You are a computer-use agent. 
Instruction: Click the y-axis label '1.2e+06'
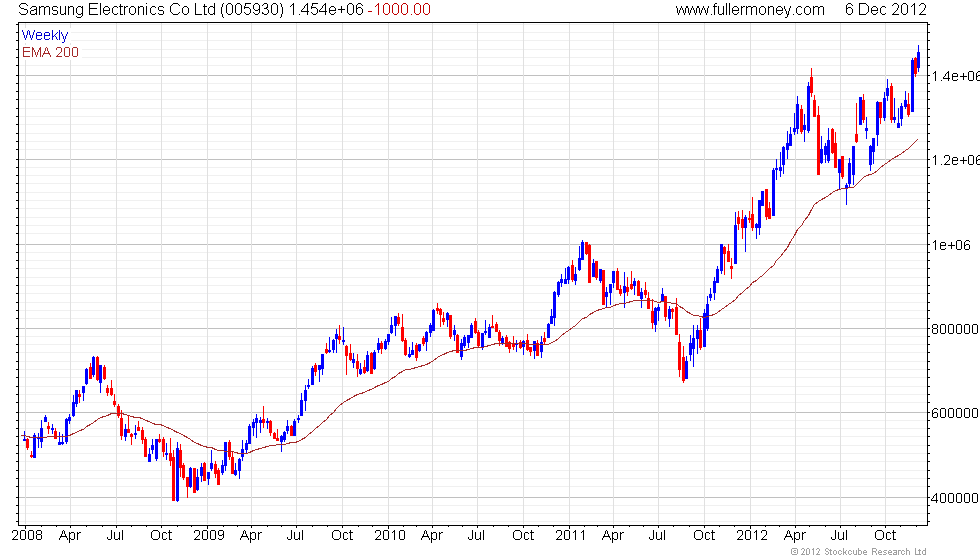(956, 160)
